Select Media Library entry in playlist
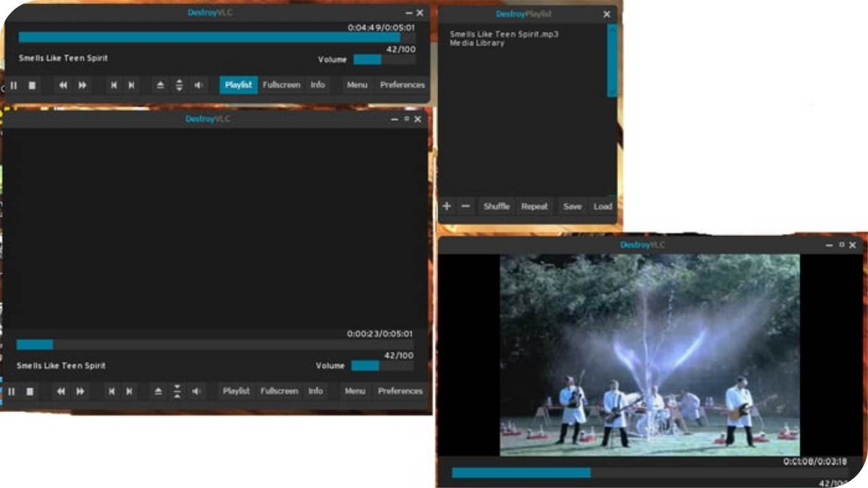868x488 pixels. click(477, 43)
